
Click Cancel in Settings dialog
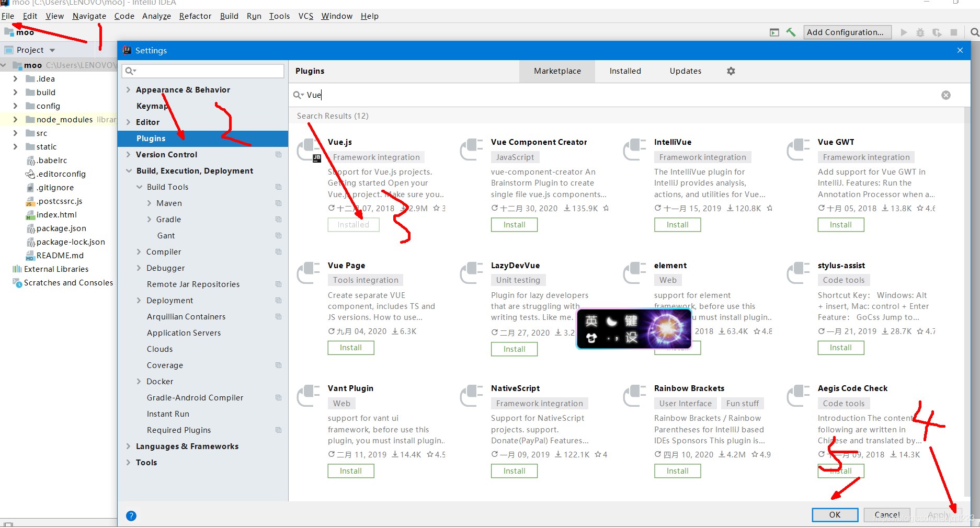pos(887,515)
